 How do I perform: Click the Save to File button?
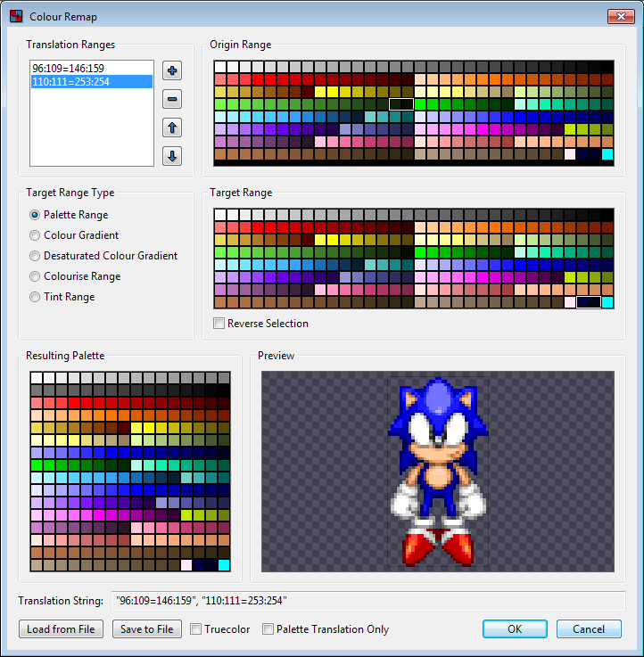pos(147,629)
